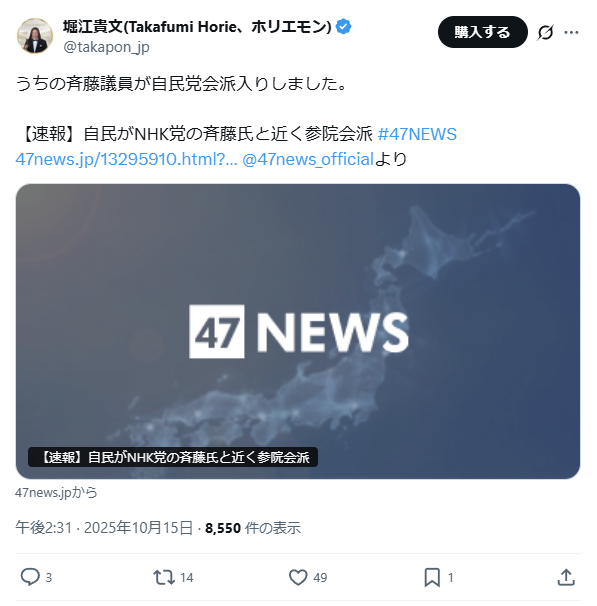Screen dimensions: 597x606
Task: Click the card headline caption overlay
Action: [x=173, y=457]
